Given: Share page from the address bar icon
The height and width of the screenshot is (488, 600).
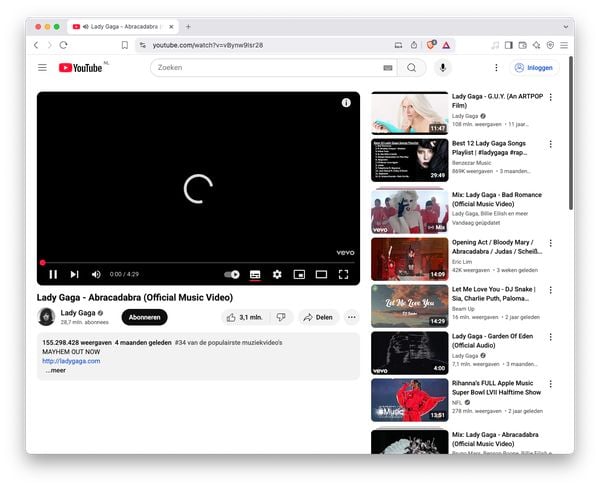Looking at the screenshot, I should (414, 45).
